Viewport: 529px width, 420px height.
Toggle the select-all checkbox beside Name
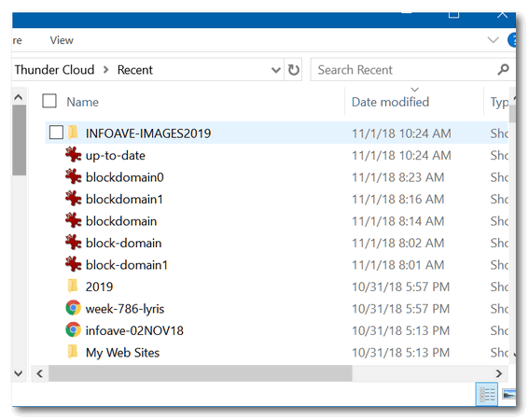pyautogui.click(x=49, y=101)
